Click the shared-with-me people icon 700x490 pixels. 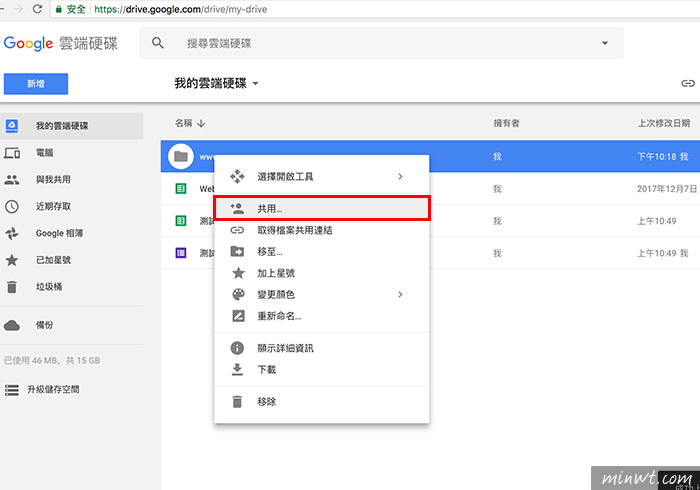[x=12, y=180]
